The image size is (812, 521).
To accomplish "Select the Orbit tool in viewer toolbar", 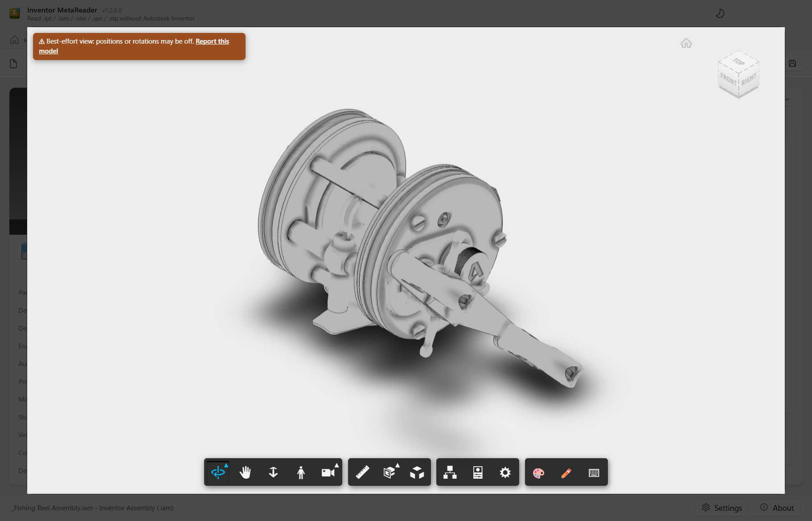I will click(x=218, y=472).
